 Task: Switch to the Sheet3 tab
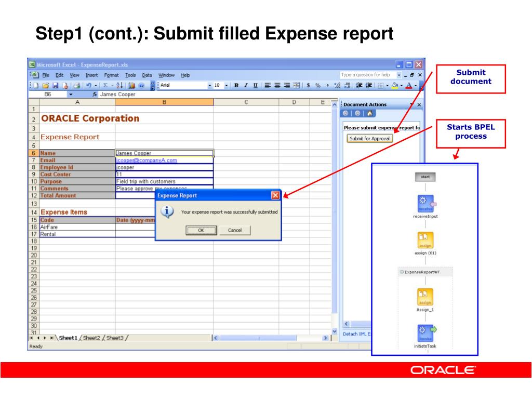115,338
